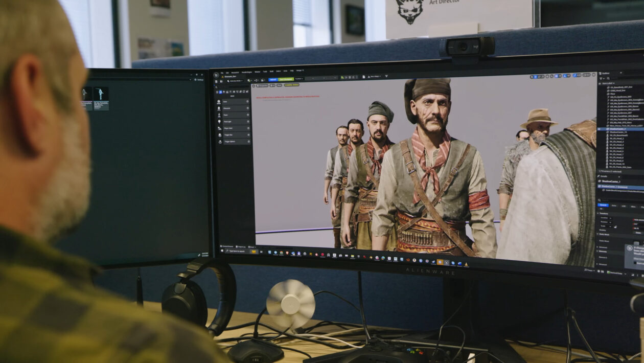Open the Edit menu

point(227,73)
